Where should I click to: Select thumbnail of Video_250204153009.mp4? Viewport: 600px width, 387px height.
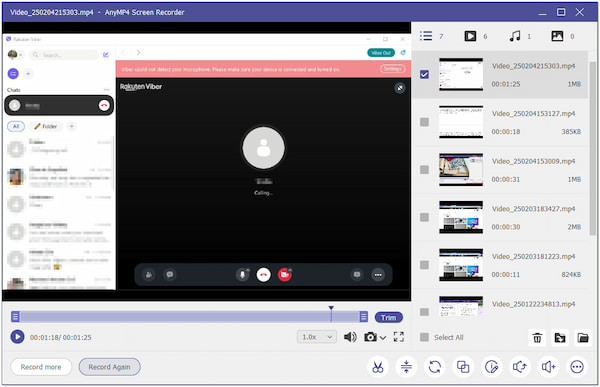tap(461, 170)
